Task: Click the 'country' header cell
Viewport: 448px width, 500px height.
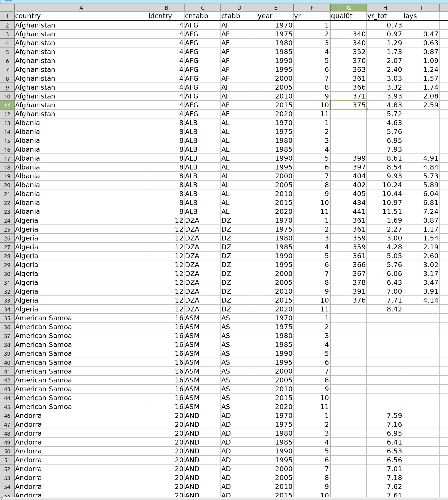Action: (x=81, y=16)
